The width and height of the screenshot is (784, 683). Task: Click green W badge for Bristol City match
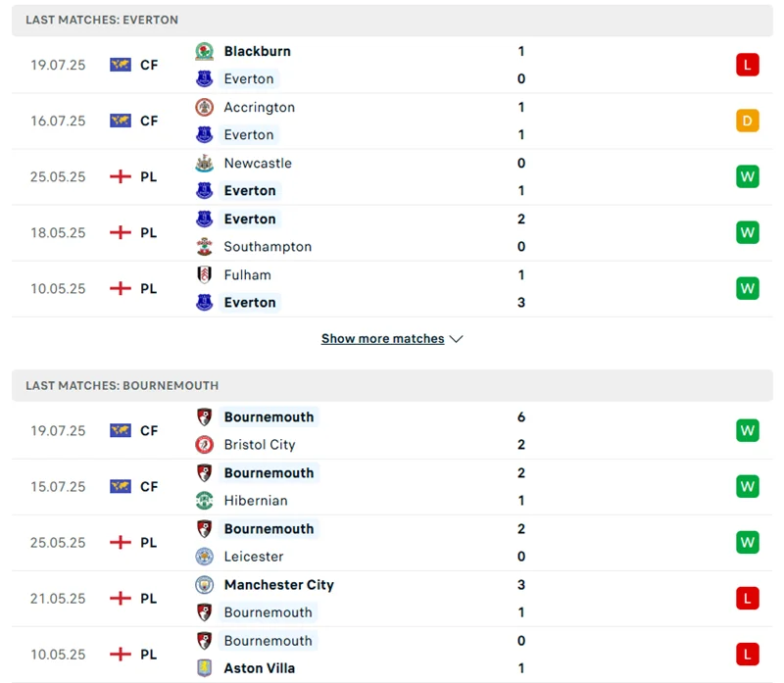[748, 430]
